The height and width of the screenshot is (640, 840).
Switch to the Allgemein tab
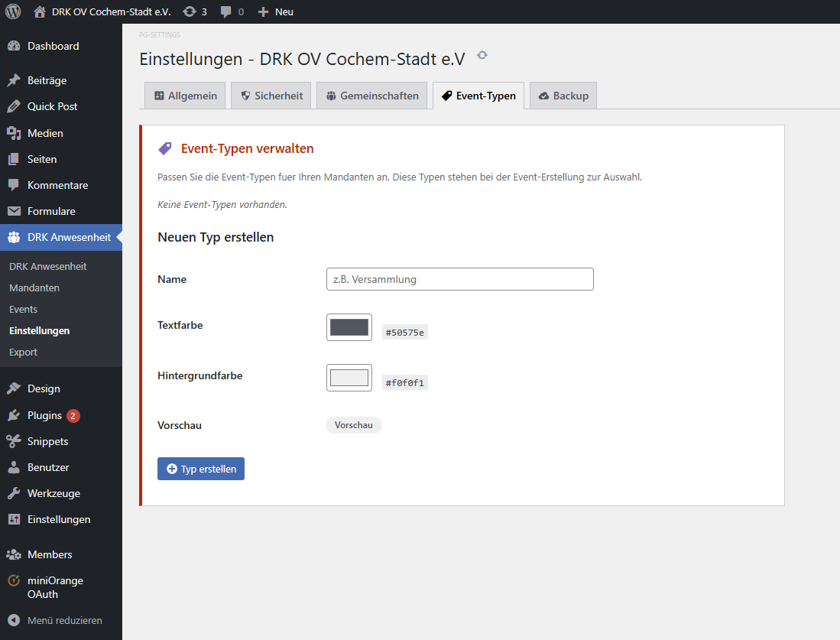186,96
